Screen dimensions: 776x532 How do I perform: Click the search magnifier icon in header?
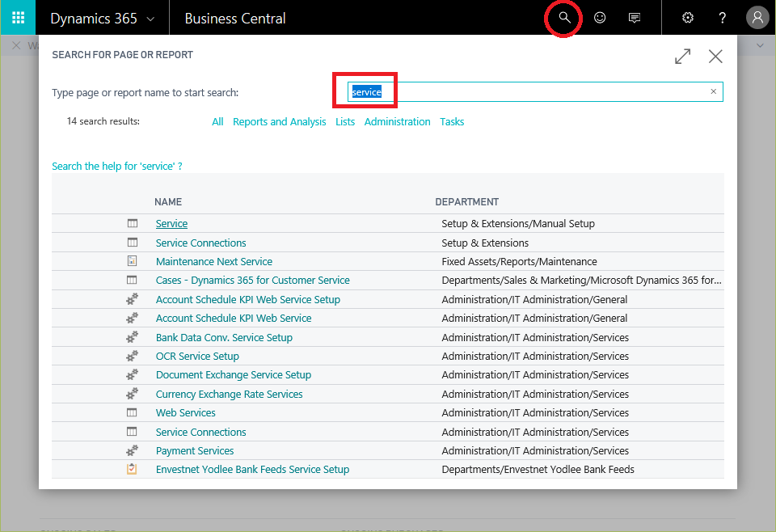[564, 18]
